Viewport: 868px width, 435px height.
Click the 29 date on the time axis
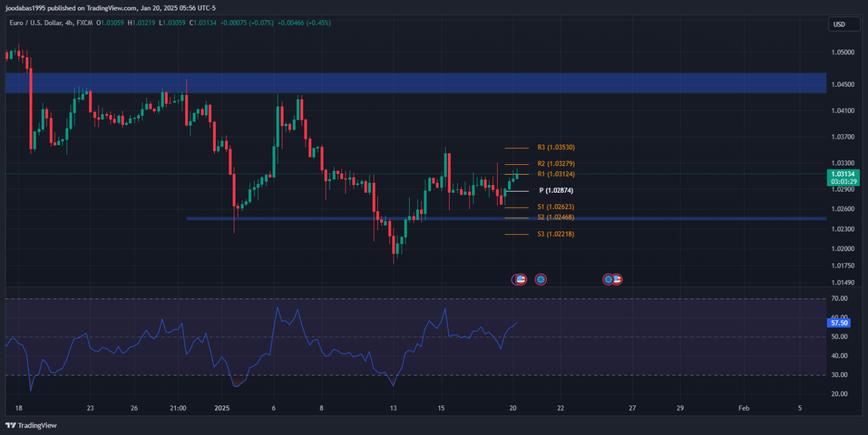(x=680, y=408)
